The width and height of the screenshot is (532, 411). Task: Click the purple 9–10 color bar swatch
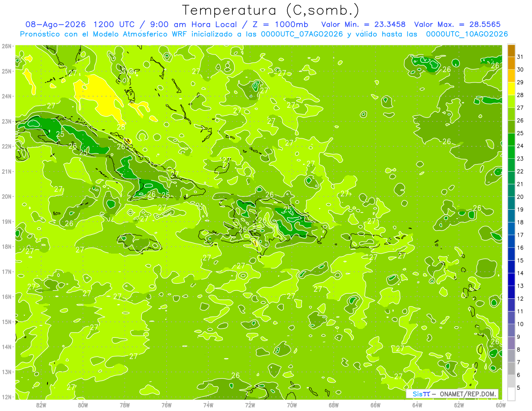click(511, 330)
